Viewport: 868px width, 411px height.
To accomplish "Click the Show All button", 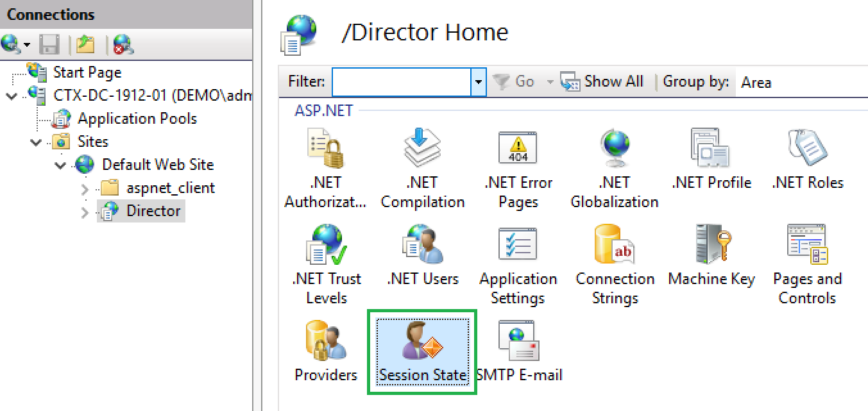I will [603, 81].
